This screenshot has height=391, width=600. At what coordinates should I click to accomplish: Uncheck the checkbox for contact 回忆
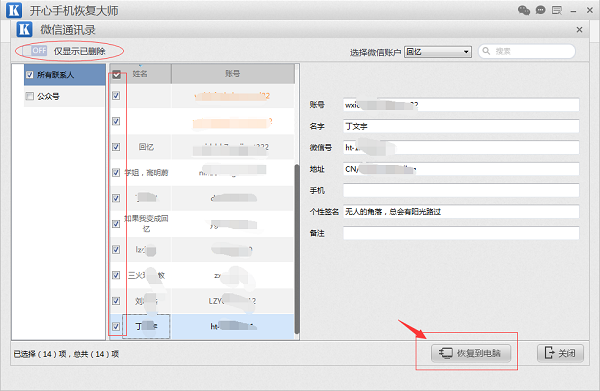[x=116, y=147]
